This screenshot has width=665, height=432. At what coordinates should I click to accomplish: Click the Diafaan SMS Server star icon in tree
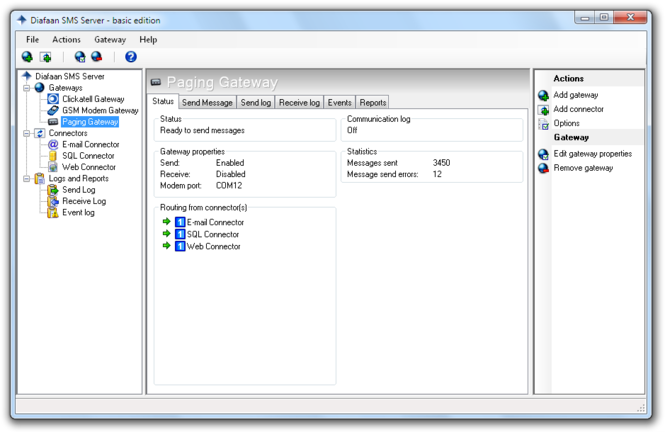coord(27,76)
